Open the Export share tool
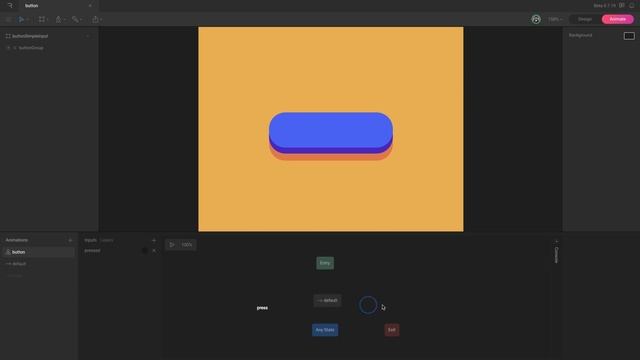640x360 pixels. 95,19
